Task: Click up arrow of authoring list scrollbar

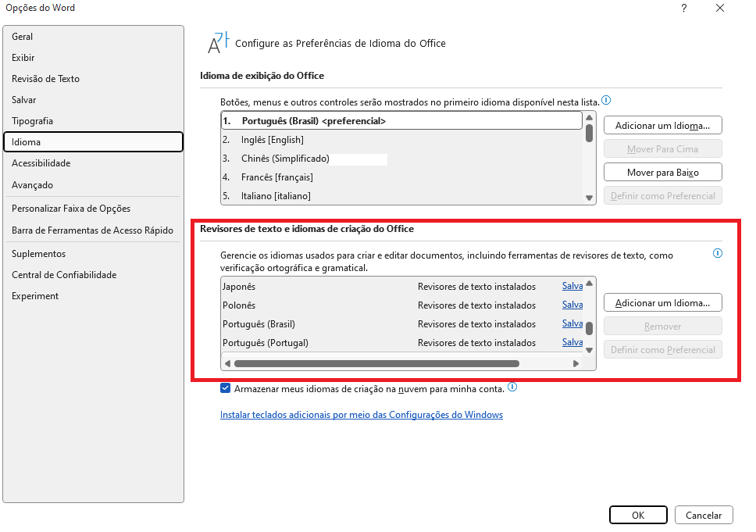Action: (589, 283)
